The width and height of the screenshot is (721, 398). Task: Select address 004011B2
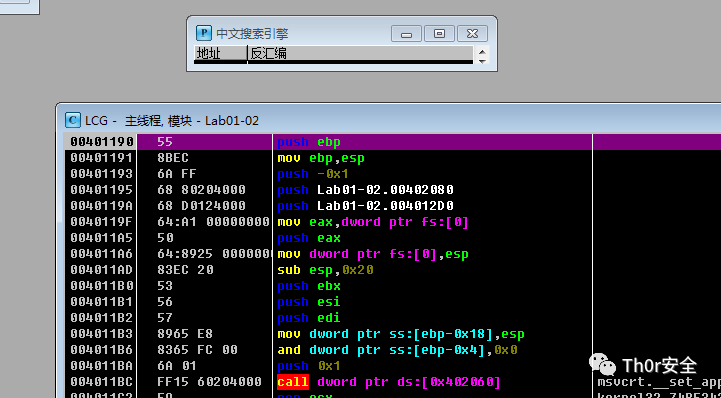tap(102, 318)
